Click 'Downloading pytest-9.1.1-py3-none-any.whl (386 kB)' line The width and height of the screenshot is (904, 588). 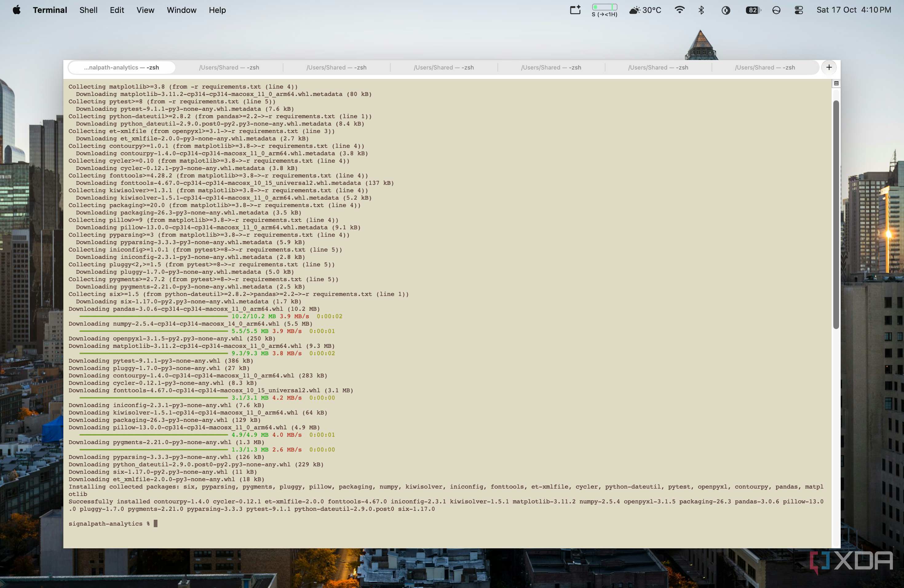[x=161, y=361]
